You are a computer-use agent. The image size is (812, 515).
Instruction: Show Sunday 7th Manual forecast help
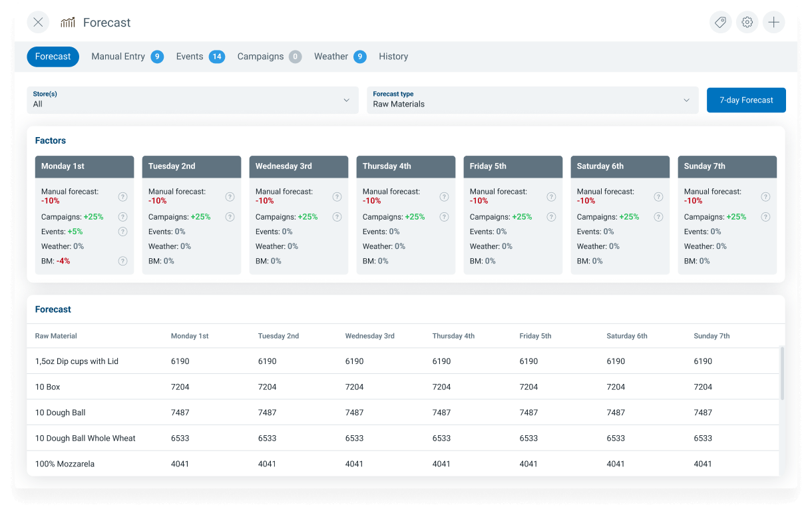(x=765, y=197)
